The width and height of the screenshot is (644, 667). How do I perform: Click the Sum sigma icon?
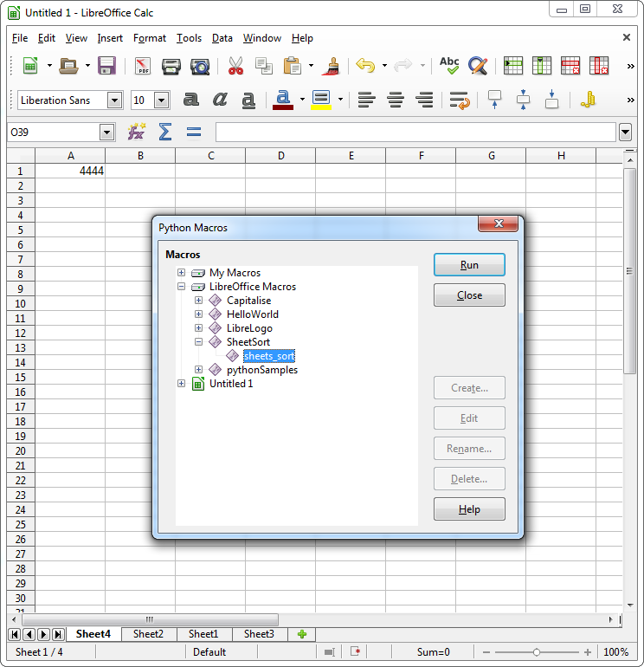[165, 132]
